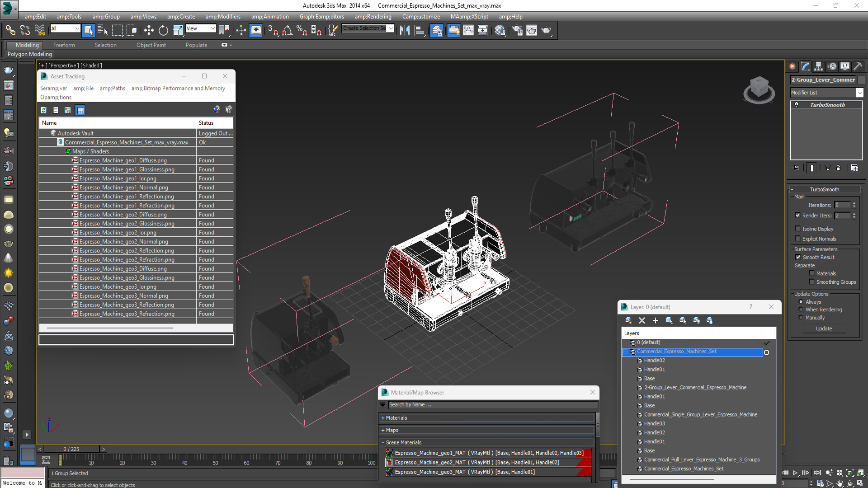Expand the Materials group in Material Browser
Screen dimensions: 868x488
pos(487,418)
